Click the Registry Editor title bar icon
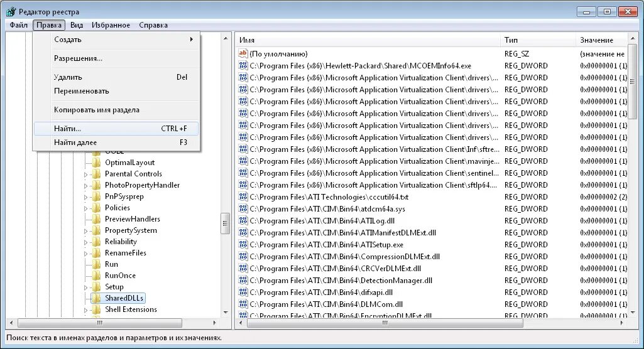 tap(11, 11)
